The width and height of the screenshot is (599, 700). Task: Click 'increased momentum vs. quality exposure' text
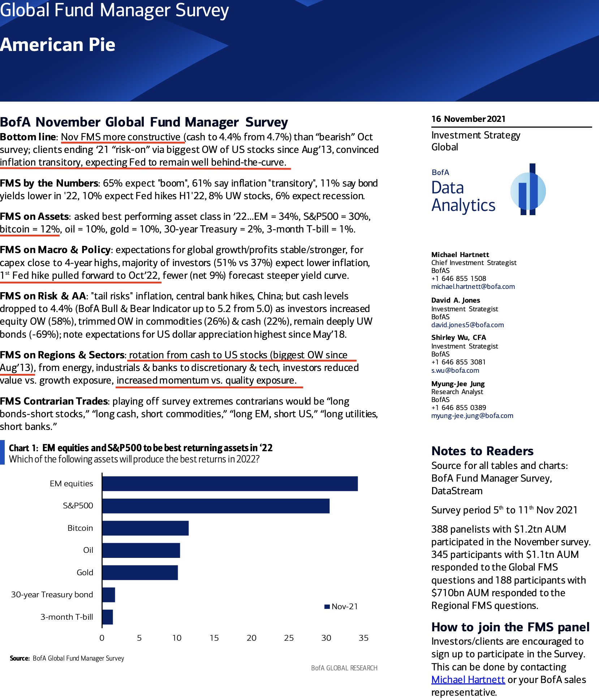(206, 380)
